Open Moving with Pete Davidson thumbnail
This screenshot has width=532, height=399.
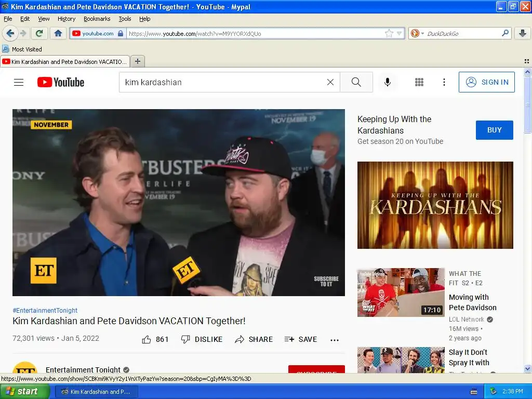(401, 292)
